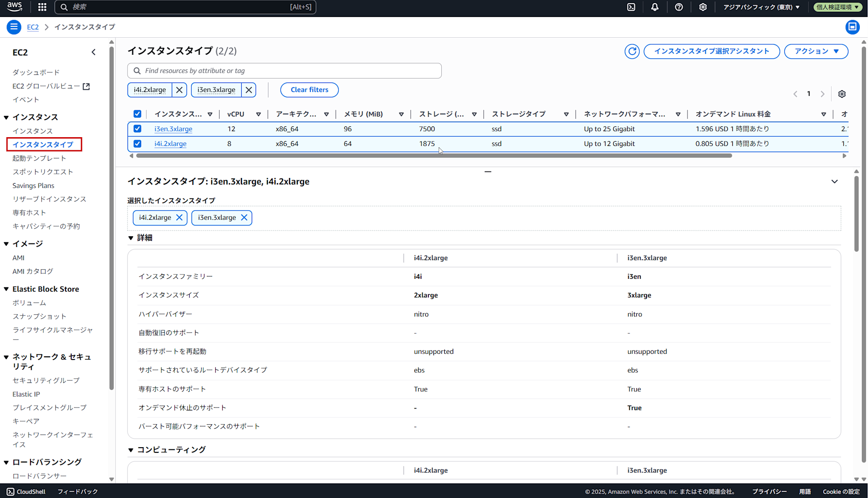Click the table horizontal scrollbar
868x498 pixels.
click(434, 155)
